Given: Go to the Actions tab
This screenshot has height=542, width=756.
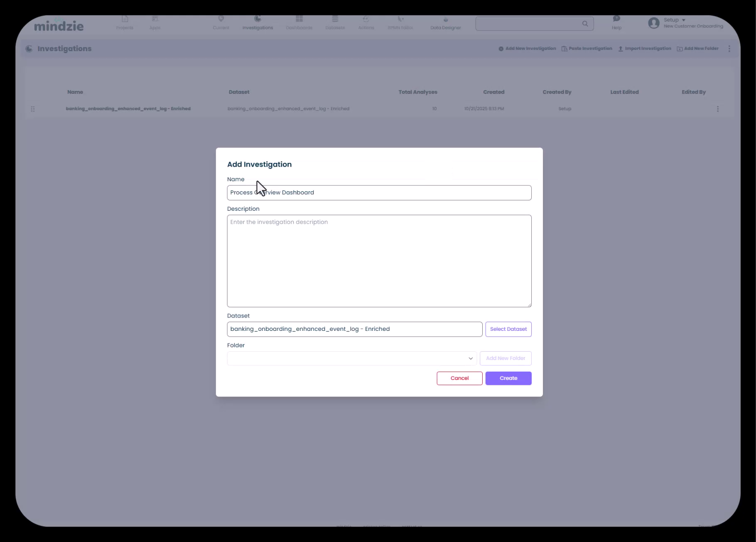Looking at the screenshot, I should click(366, 23).
